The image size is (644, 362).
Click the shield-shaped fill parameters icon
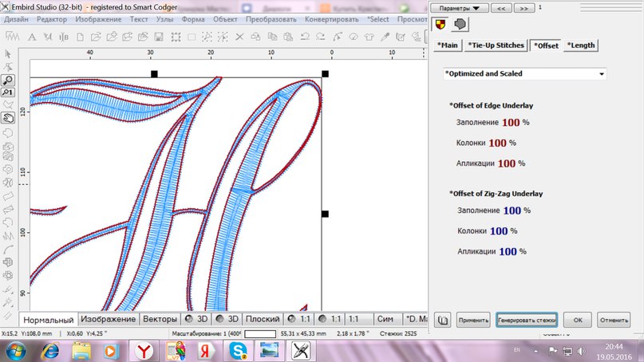(441, 26)
